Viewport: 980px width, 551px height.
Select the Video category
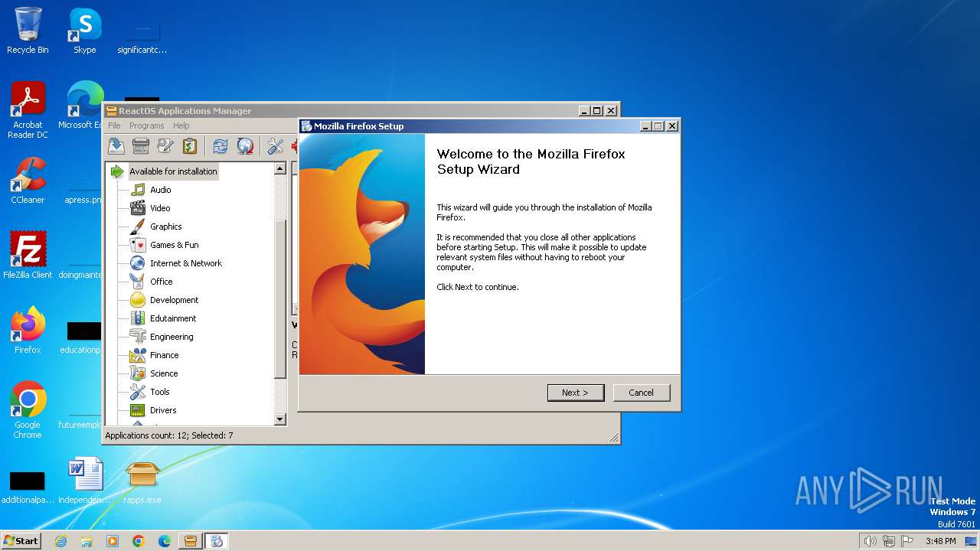[x=160, y=208]
